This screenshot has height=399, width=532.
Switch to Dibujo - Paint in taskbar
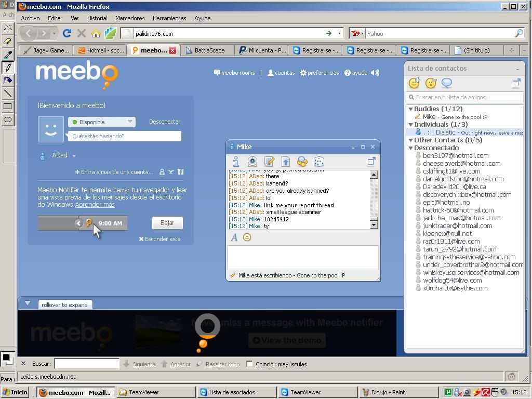(x=398, y=392)
